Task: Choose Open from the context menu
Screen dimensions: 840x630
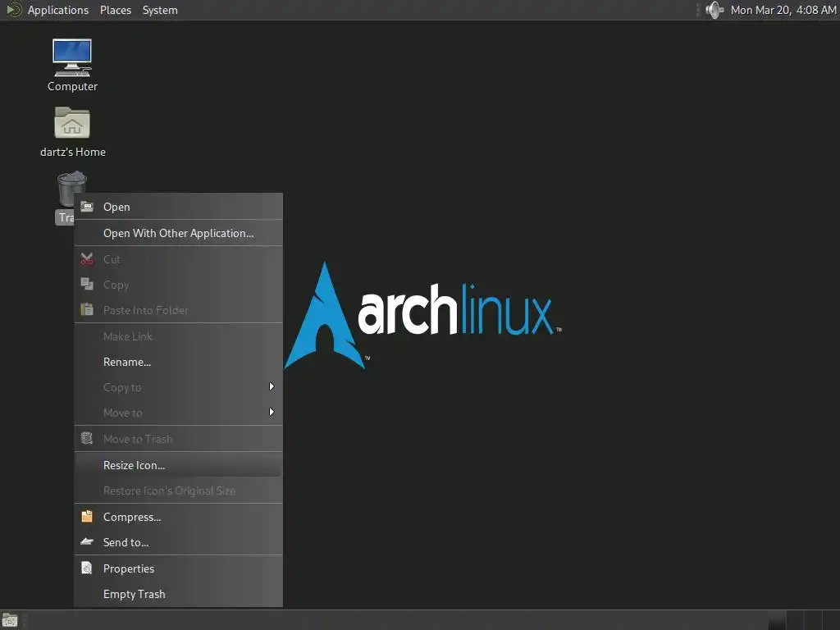Action: coord(178,207)
